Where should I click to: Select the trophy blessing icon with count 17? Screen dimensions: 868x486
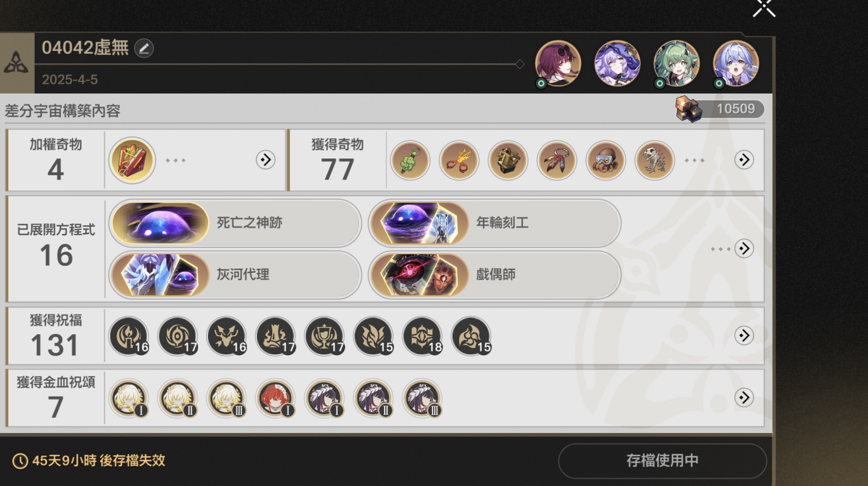tap(325, 336)
